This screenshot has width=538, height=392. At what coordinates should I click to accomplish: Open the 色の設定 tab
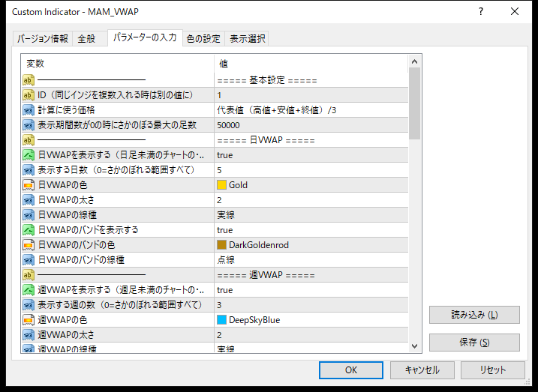pos(203,38)
